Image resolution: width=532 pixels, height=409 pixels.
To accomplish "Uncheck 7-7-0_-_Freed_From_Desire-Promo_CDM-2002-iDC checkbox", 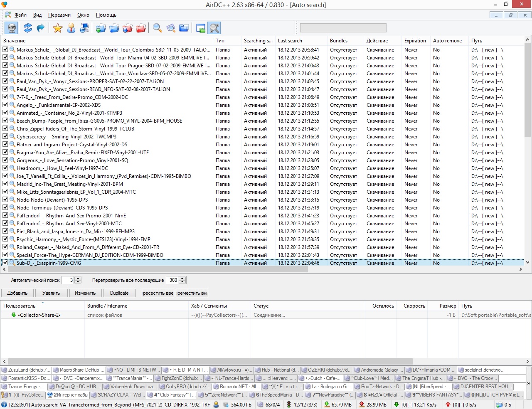I will coord(5,97).
